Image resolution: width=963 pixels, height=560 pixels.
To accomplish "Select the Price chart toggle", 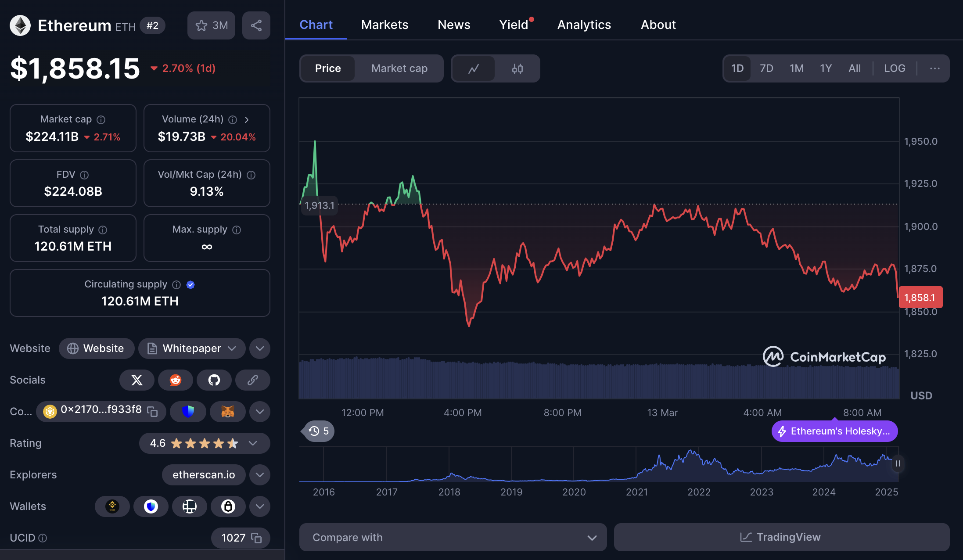I will pyautogui.click(x=328, y=68).
